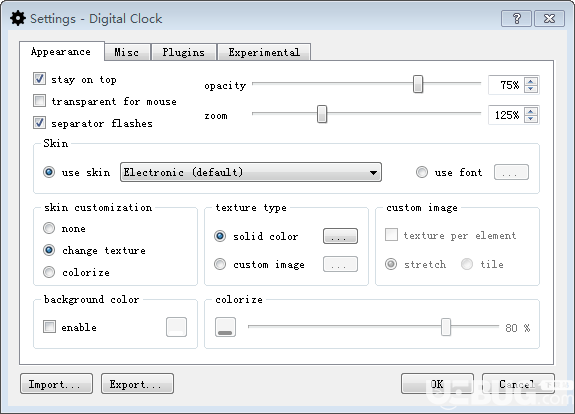
Task: Open the use font browse button
Action: pyautogui.click(x=511, y=172)
